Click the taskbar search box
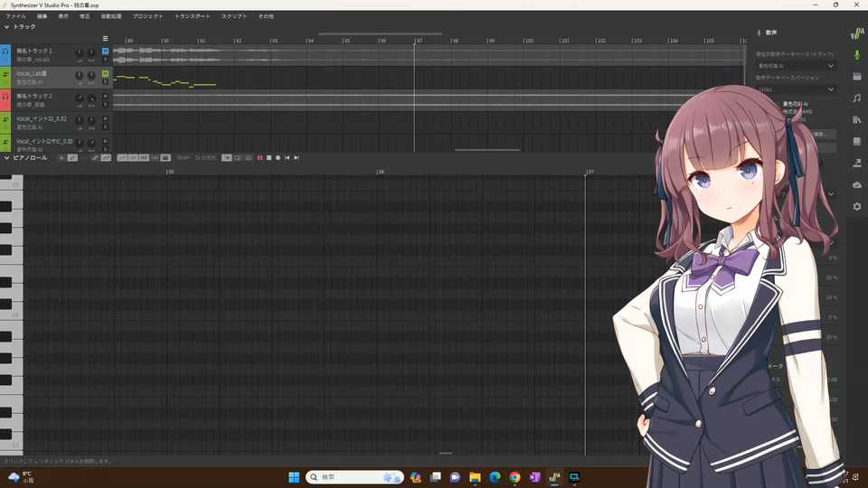Viewport: 868px width, 488px height. pyautogui.click(x=354, y=477)
